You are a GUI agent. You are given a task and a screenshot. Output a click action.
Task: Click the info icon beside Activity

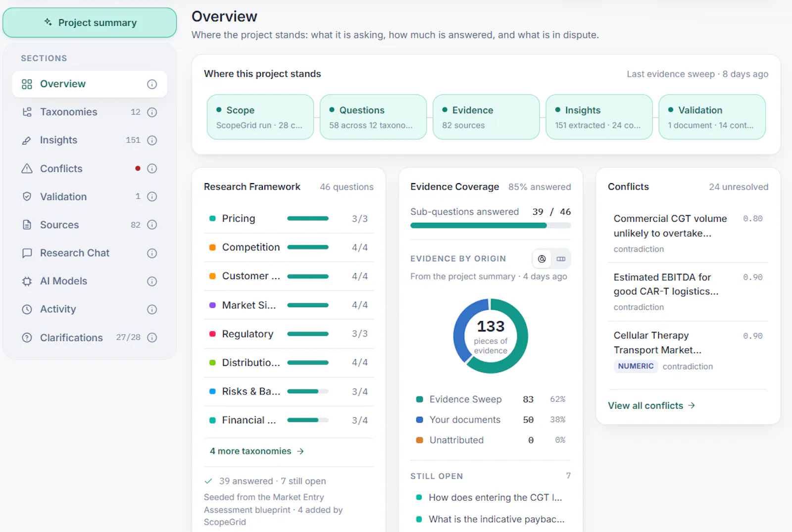tap(152, 309)
